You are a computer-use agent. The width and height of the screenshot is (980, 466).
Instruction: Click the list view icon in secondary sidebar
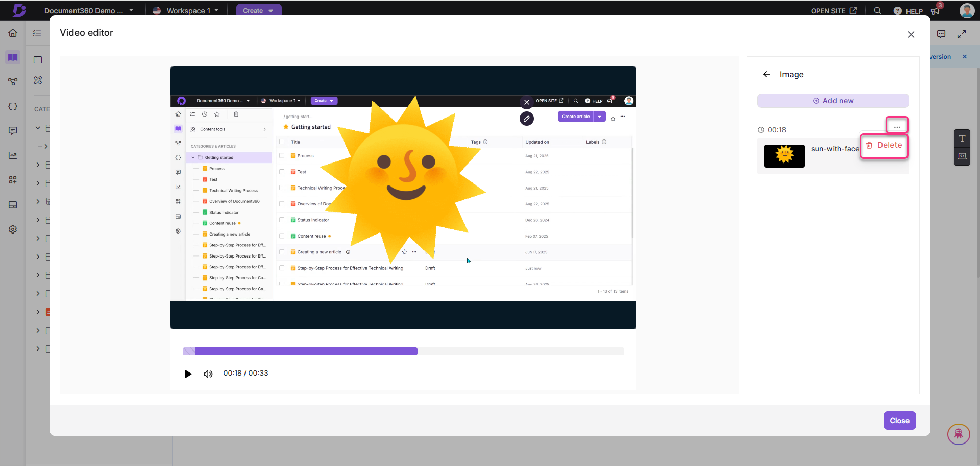tap(37, 33)
